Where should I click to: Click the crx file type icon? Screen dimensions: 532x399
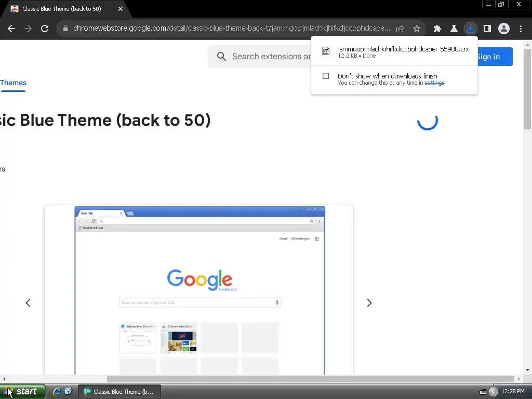coord(326,51)
